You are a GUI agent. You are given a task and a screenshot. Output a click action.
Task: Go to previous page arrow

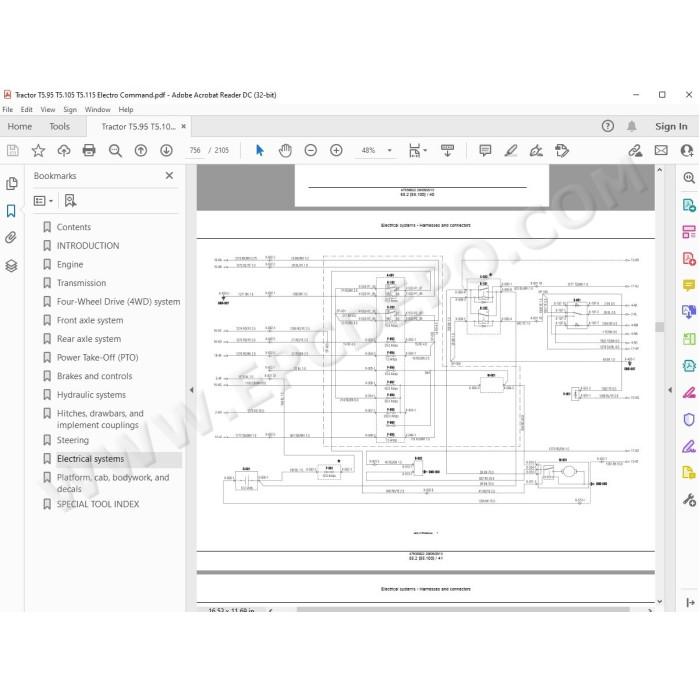(141, 150)
